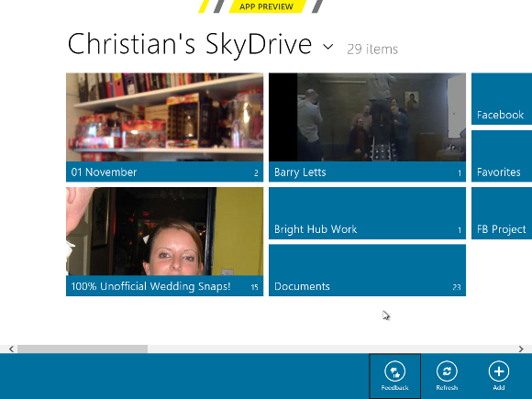Open the Favorites folder tile
Screen dimensions: 532x399
tap(502, 156)
